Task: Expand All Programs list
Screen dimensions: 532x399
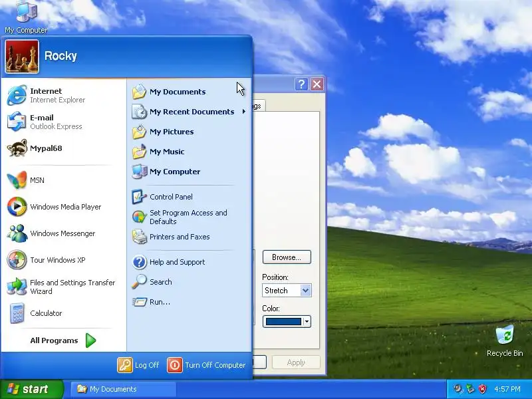Action: point(63,340)
